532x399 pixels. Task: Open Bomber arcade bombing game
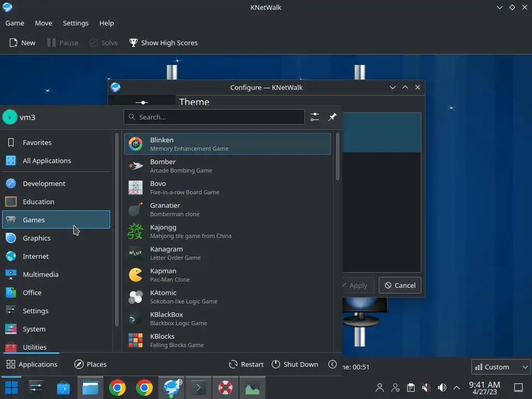point(228,166)
